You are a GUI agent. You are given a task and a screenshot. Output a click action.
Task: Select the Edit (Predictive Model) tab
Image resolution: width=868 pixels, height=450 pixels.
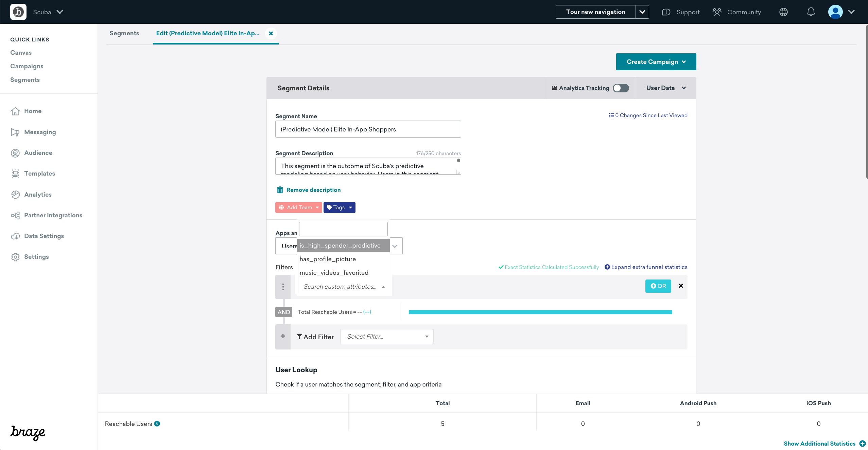(208, 33)
